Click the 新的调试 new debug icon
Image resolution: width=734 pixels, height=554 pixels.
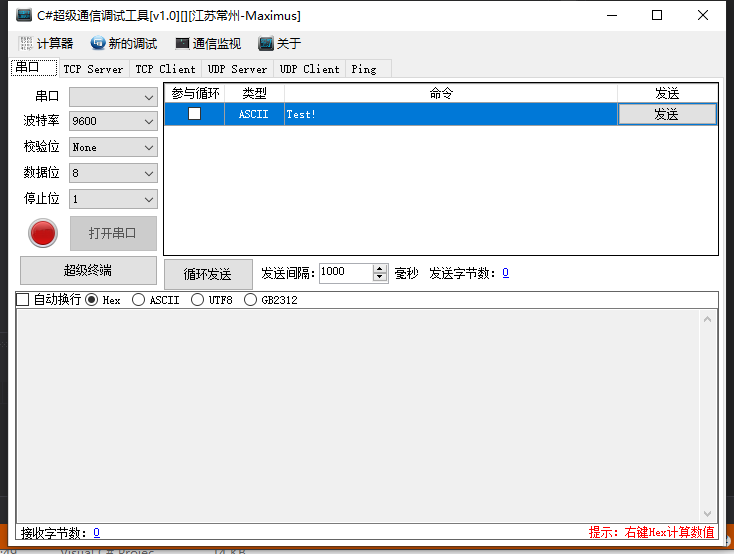click(x=98, y=44)
